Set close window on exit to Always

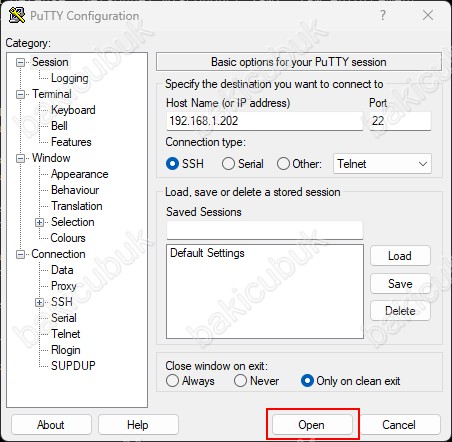[172, 381]
